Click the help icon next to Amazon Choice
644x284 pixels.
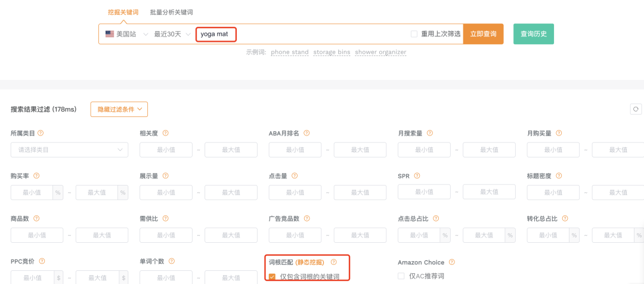click(451, 262)
